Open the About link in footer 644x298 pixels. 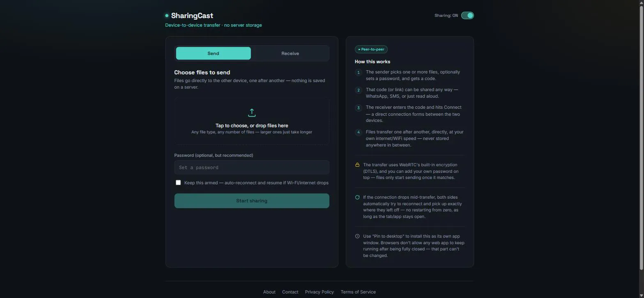click(269, 292)
